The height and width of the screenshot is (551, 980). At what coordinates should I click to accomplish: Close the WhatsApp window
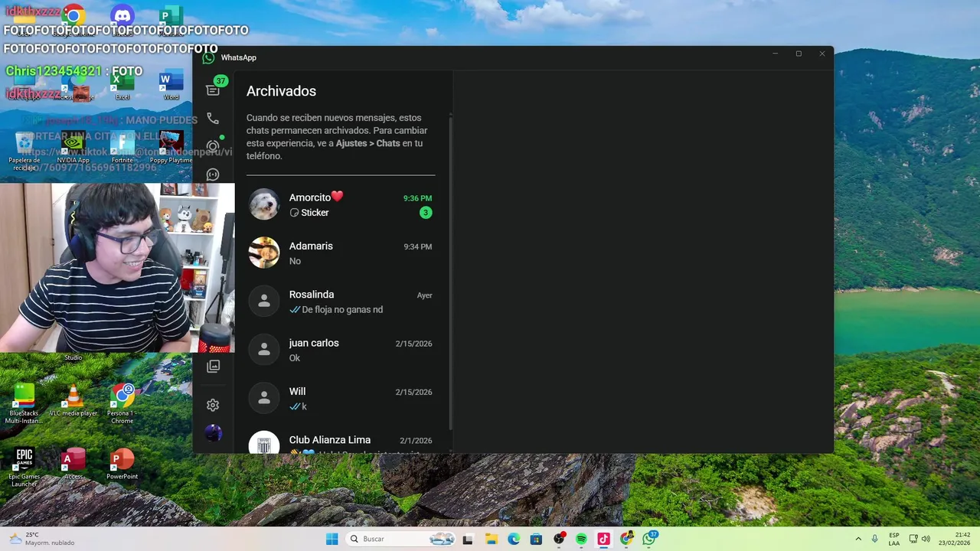click(x=822, y=54)
